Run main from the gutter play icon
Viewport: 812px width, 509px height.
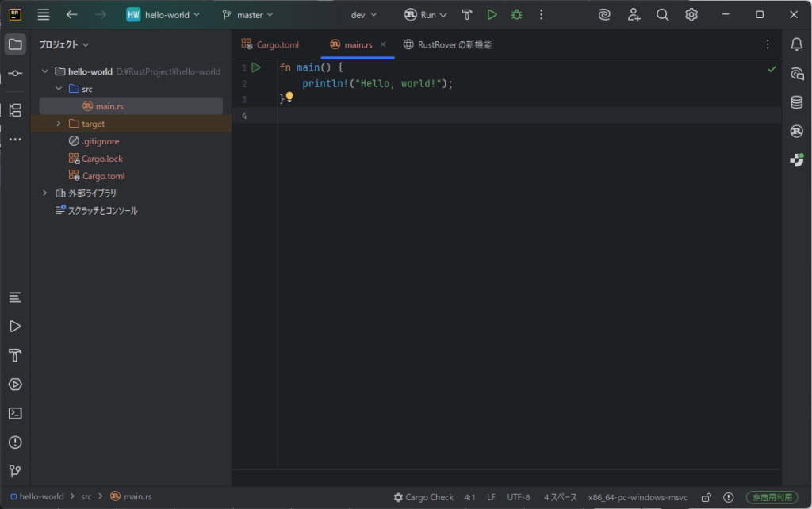256,67
